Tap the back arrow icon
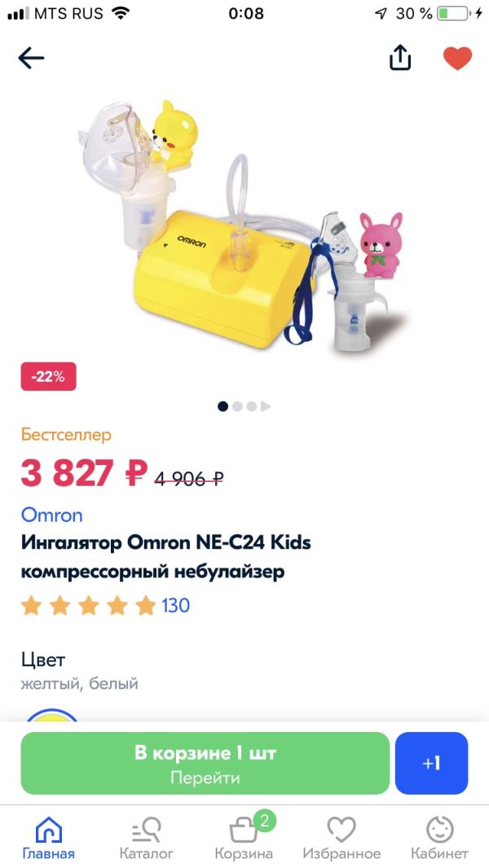Screen dimensions: 489x868 31,58
